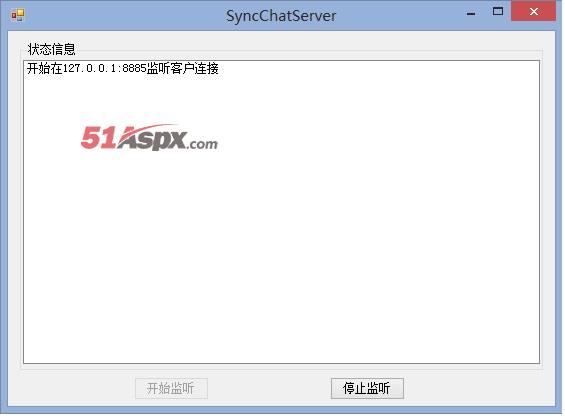This screenshot has width=565, height=416.
Task: Click the 状态信息 group label
Action: pyautogui.click(x=52, y=49)
